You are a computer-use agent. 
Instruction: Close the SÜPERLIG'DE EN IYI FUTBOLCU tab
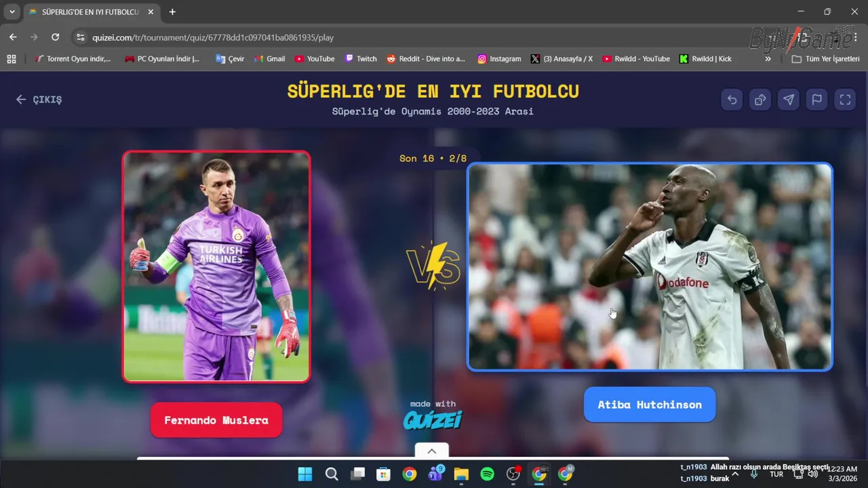point(151,12)
